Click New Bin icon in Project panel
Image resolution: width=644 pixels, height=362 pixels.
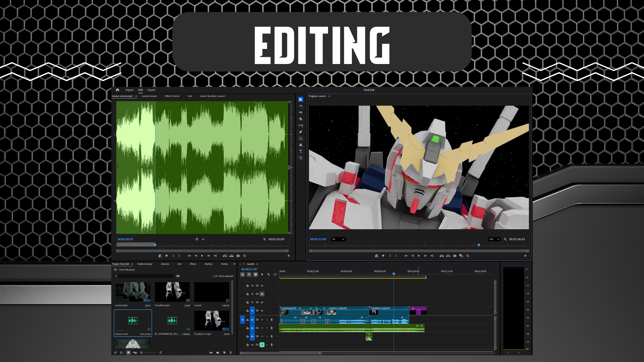[x=218, y=353]
